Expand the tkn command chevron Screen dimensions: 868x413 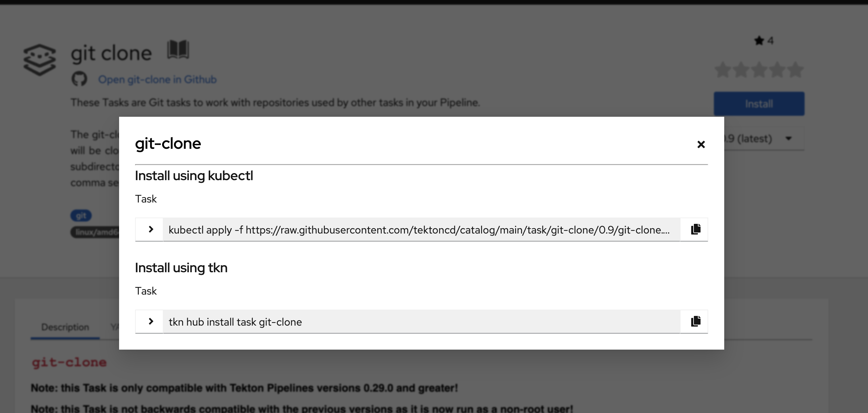pyautogui.click(x=151, y=321)
